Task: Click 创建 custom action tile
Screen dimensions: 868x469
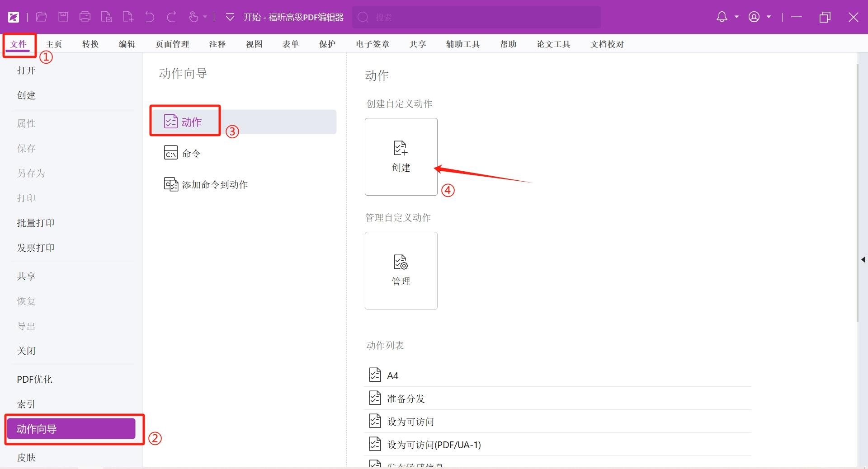Action: tap(401, 157)
